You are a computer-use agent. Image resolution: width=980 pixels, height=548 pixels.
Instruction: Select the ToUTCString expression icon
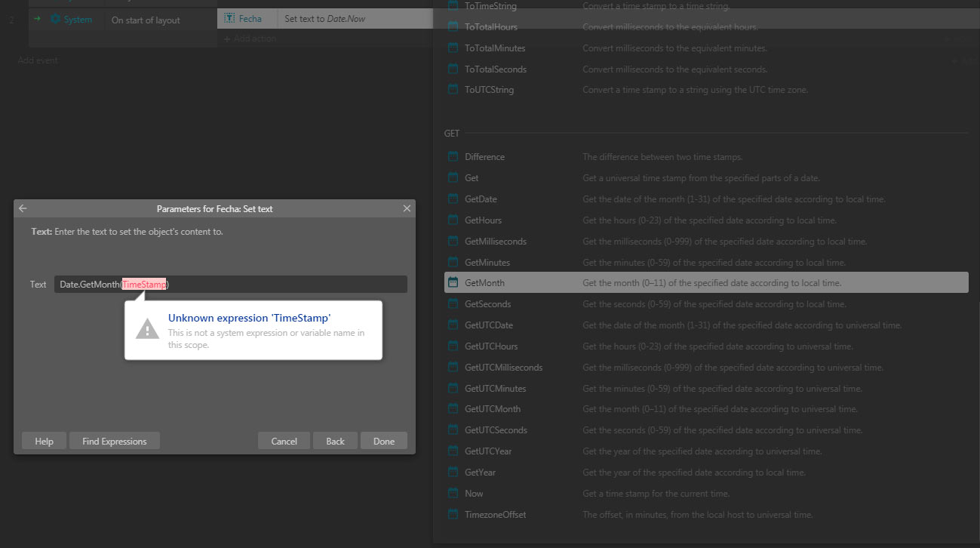click(x=453, y=89)
